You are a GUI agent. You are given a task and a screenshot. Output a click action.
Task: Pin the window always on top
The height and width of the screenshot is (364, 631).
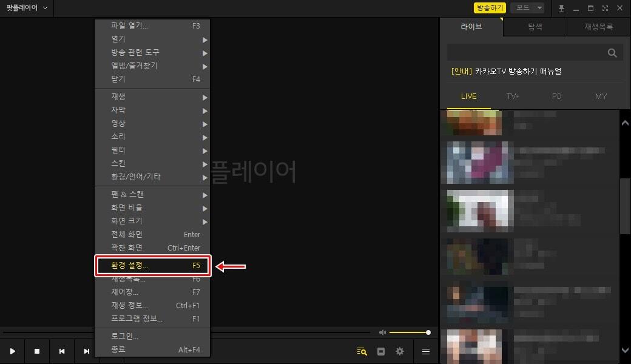coord(561,8)
